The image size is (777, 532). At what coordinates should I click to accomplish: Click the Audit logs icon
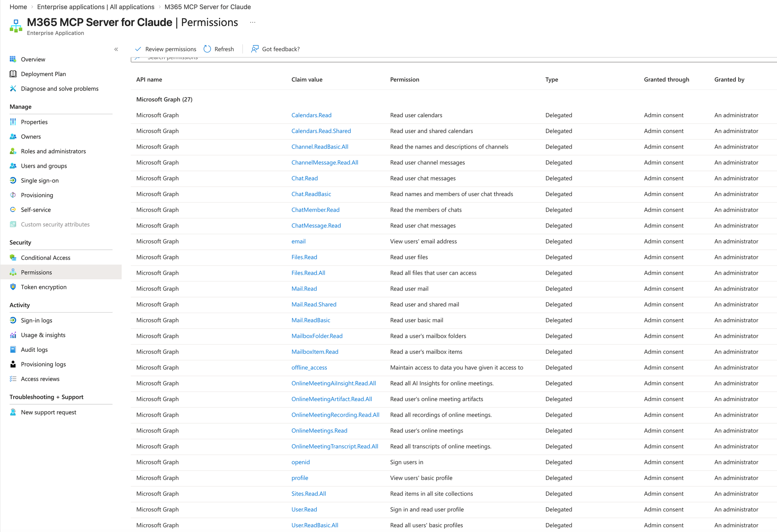click(13, 349)
